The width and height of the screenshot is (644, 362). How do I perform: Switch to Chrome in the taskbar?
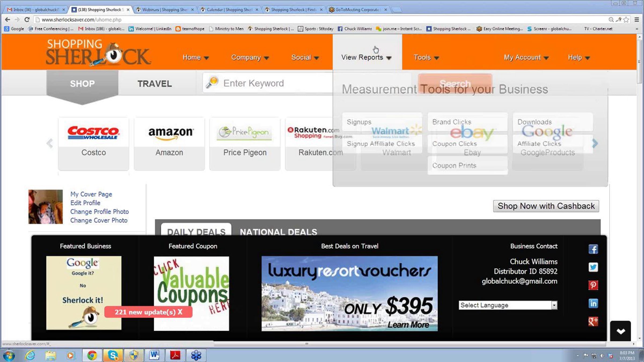(x=92, y=356)
